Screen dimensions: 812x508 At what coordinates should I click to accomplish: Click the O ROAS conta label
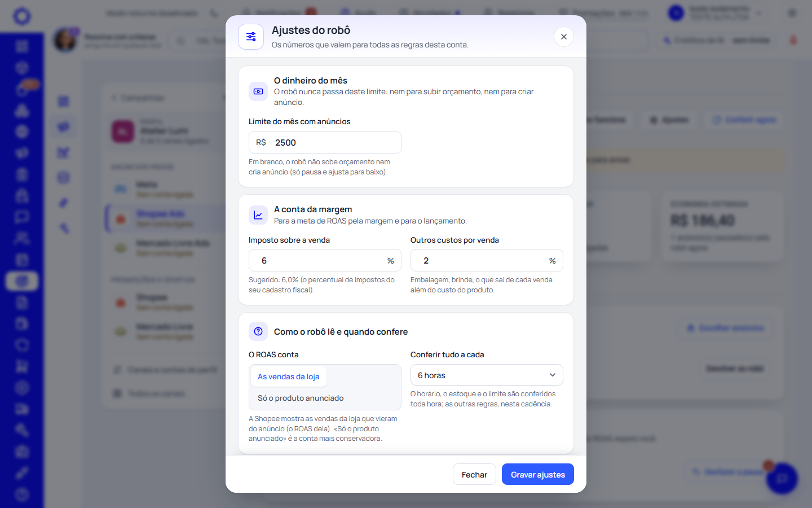[273, 354]
